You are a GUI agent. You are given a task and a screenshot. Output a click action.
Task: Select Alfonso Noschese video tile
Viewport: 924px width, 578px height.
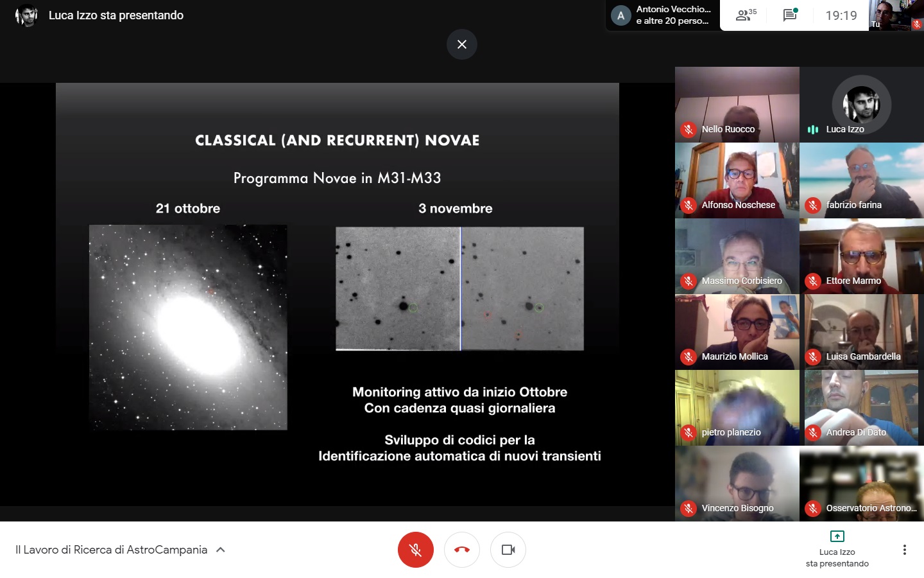click(737, 180)
